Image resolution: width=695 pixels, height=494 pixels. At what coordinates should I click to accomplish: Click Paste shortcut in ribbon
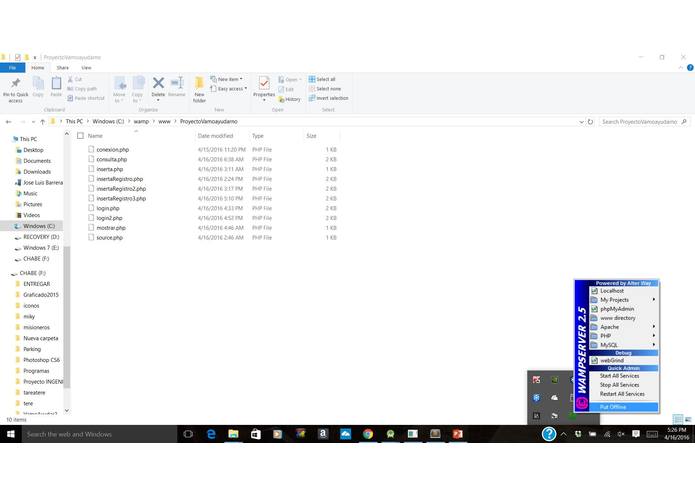coord(86,98)
